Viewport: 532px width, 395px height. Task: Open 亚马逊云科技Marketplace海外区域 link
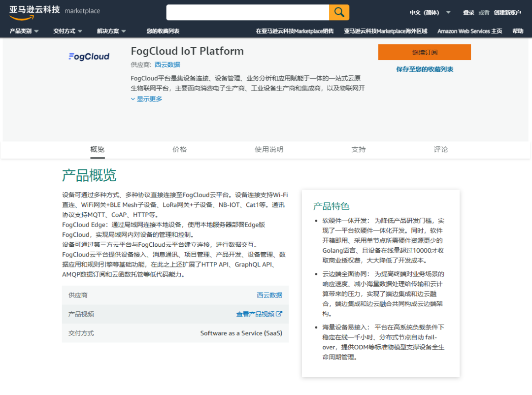(x=385, y=31)
